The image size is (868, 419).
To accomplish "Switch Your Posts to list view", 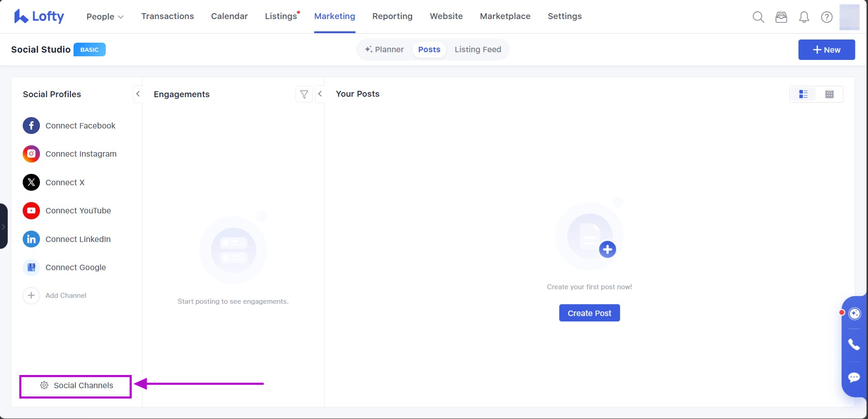I will click(803, 94).
